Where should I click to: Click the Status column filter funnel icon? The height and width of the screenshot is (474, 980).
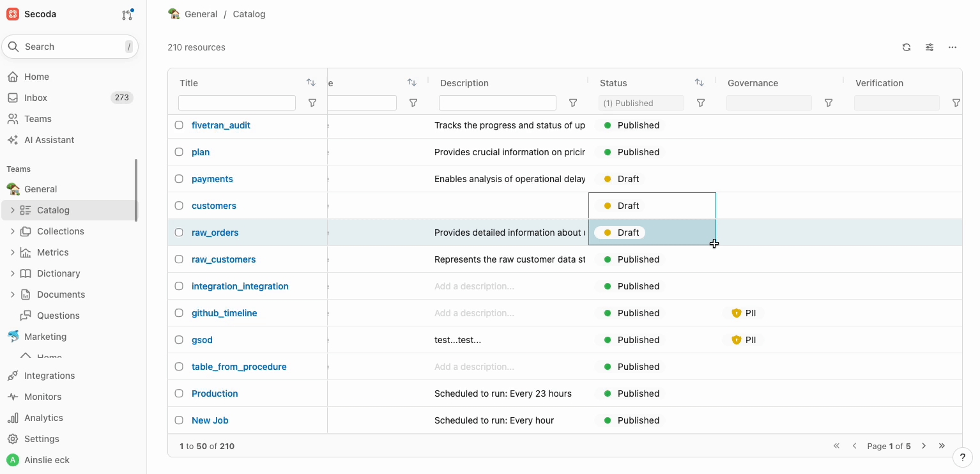point(701,103)
